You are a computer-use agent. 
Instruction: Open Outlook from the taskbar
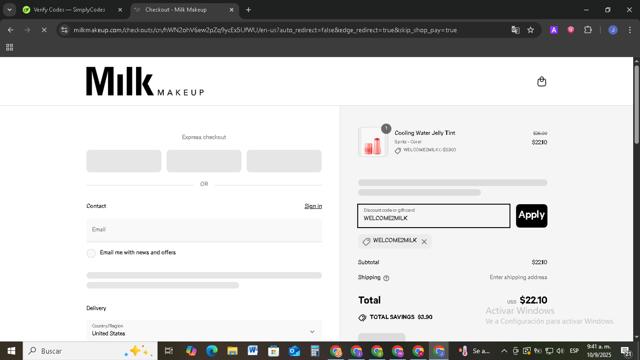294,351
